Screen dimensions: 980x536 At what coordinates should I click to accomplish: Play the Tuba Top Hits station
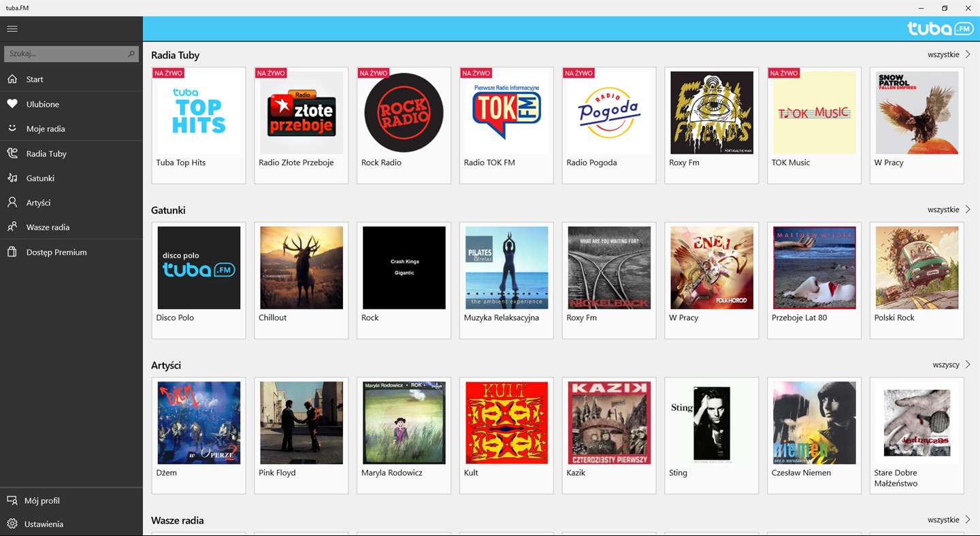(199, 125)
